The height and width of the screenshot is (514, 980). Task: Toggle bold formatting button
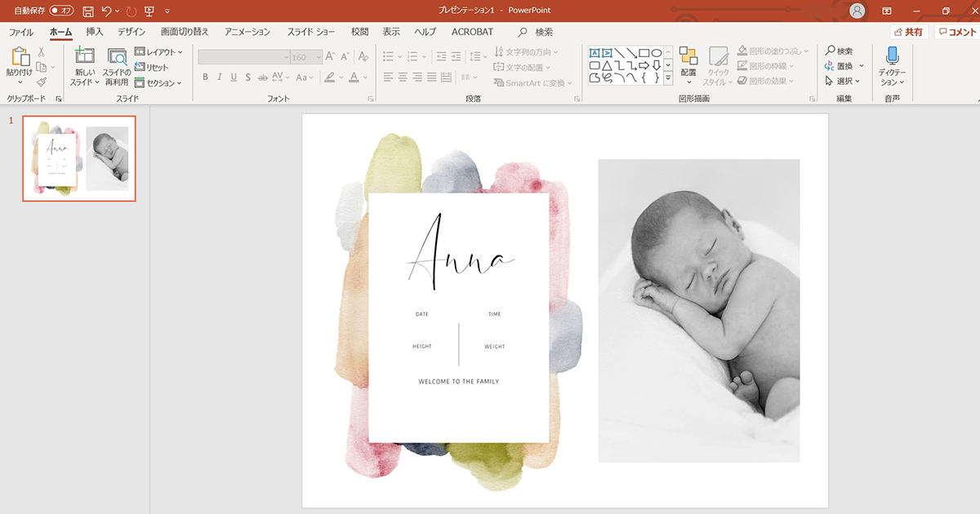[205, 78]
